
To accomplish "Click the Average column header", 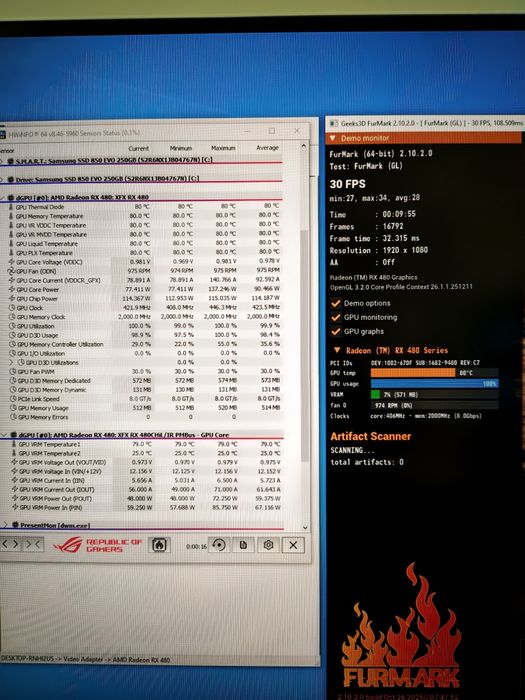I will click(x=267, y=147).
